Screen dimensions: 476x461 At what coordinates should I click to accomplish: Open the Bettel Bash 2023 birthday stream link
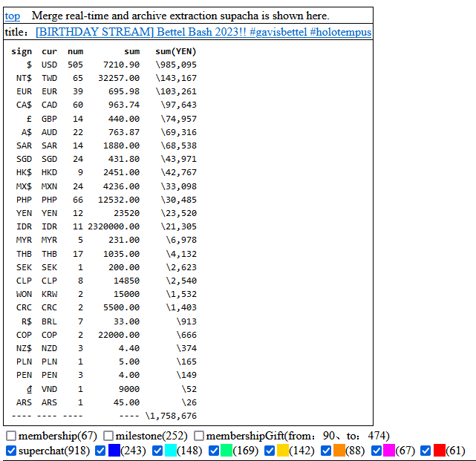203,32
